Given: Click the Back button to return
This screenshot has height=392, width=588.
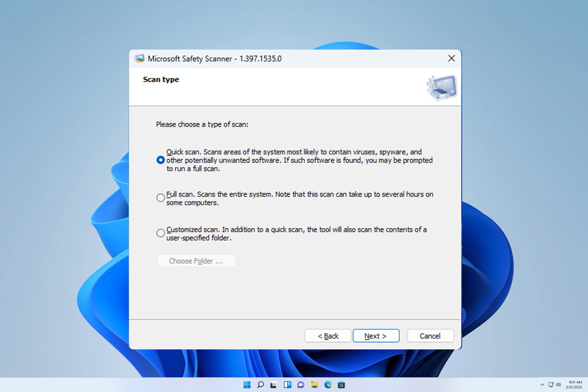Looking at the screenshot, I should tap(329, 336).
